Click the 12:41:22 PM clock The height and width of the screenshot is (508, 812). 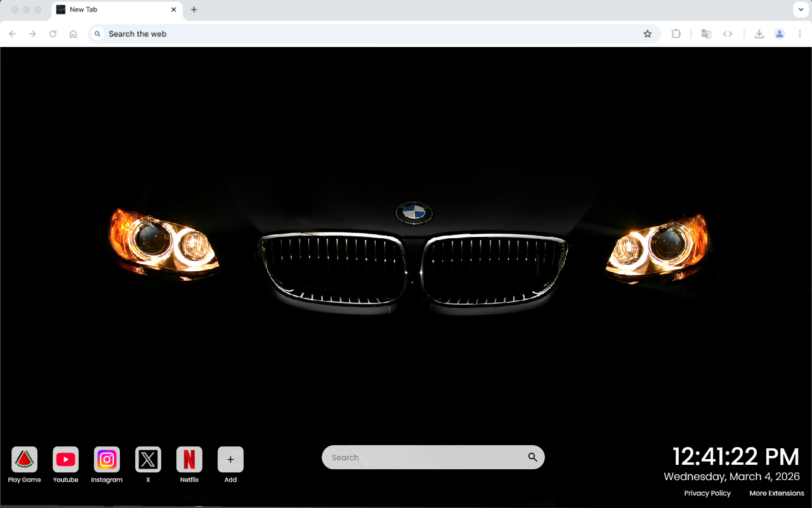[736, 457]
